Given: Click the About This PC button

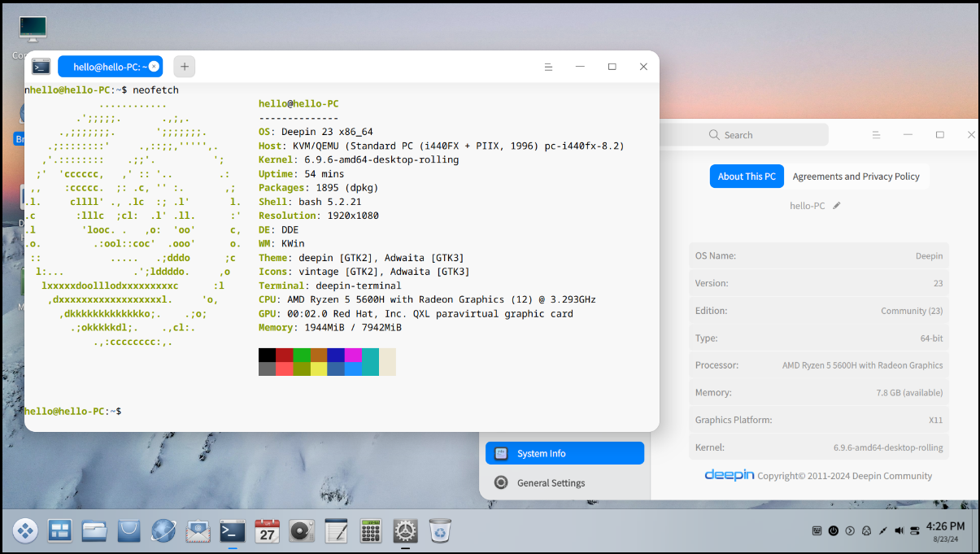Looking at the screenshot, I should click(747, 176).
